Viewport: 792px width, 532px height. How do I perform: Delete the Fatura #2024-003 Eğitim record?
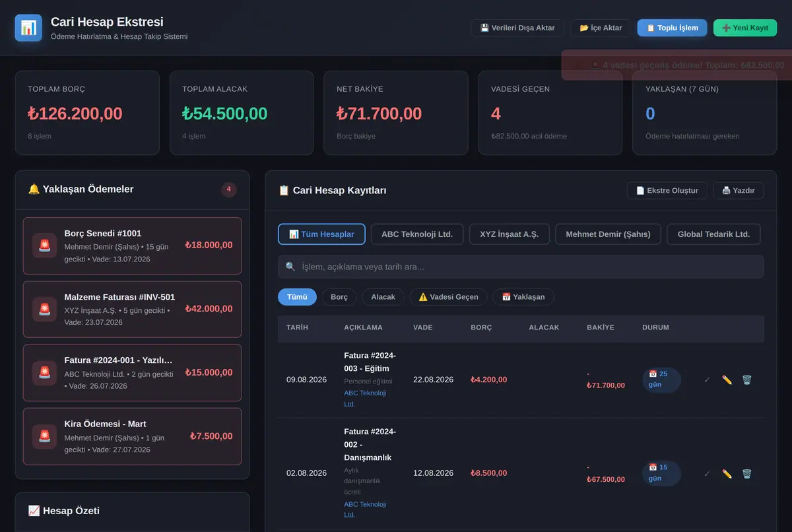(x=746, y=380)
